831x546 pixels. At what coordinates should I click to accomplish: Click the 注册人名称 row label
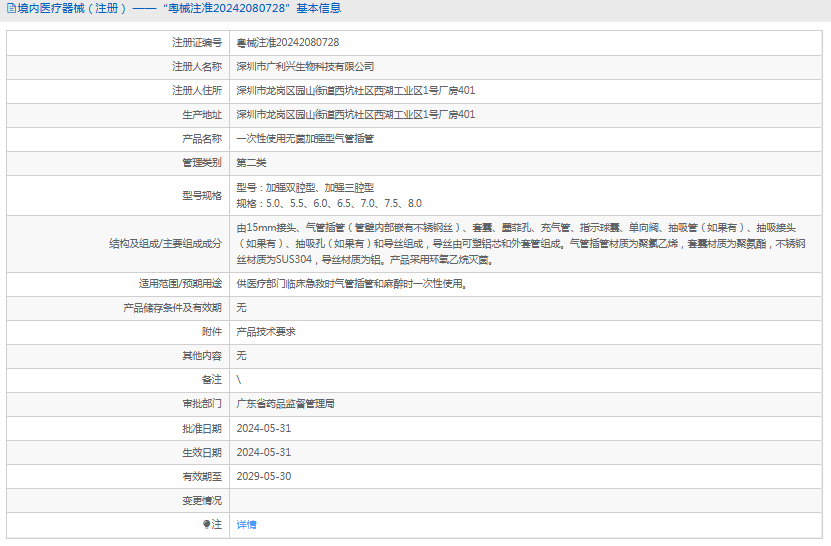[x=197, y=67]
